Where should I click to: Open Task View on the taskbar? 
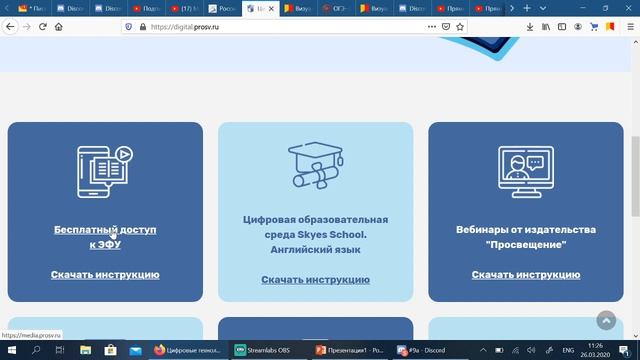click(60, 350)
